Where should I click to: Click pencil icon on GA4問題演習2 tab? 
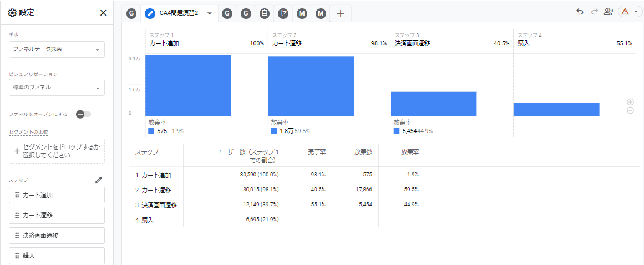point(150,13)
